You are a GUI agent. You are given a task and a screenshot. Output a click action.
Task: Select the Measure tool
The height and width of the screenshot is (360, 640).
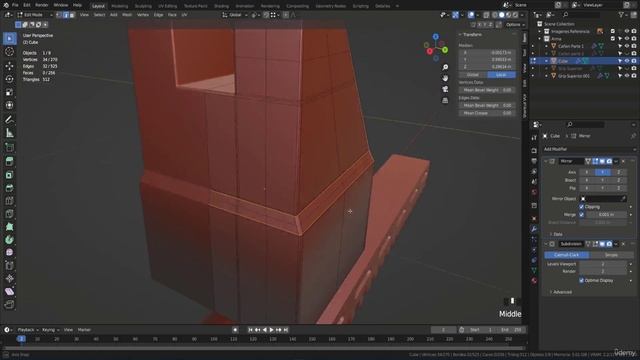click(9, 133)
